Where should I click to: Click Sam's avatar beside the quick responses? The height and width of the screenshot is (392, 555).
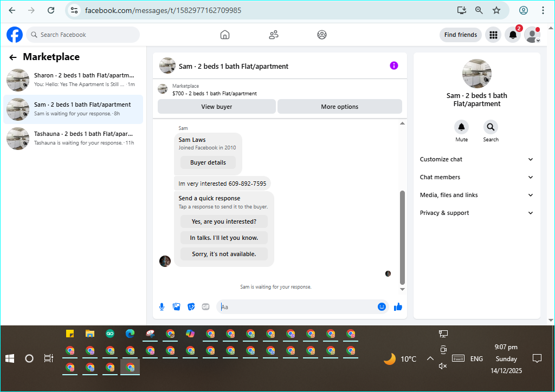(165, 261)
